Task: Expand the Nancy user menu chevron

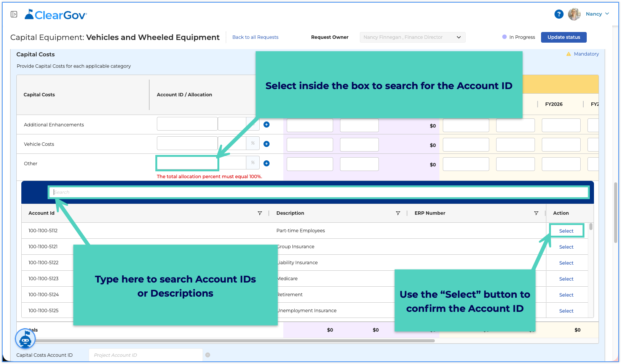Action: point(607,14)
